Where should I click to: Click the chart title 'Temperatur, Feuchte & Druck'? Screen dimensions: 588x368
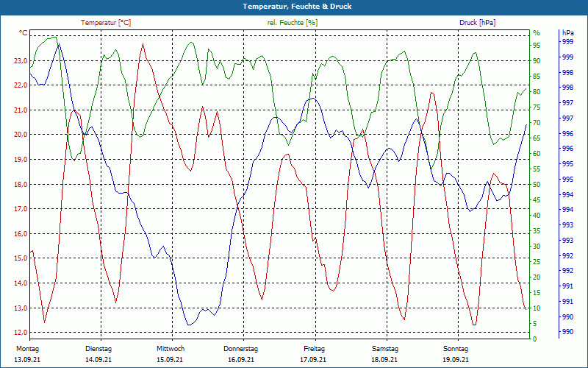coord(297,7)
